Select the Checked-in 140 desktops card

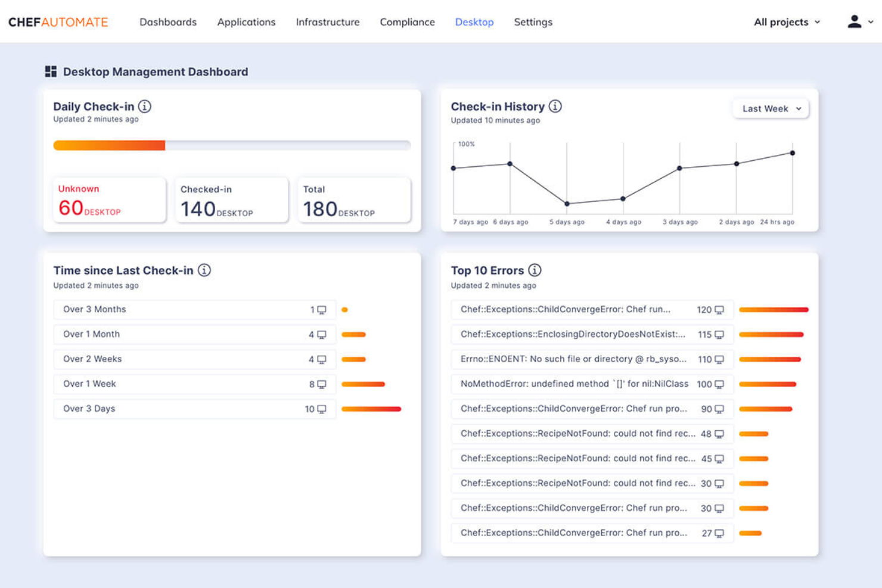pyautogui.click(x=231, y=200)
